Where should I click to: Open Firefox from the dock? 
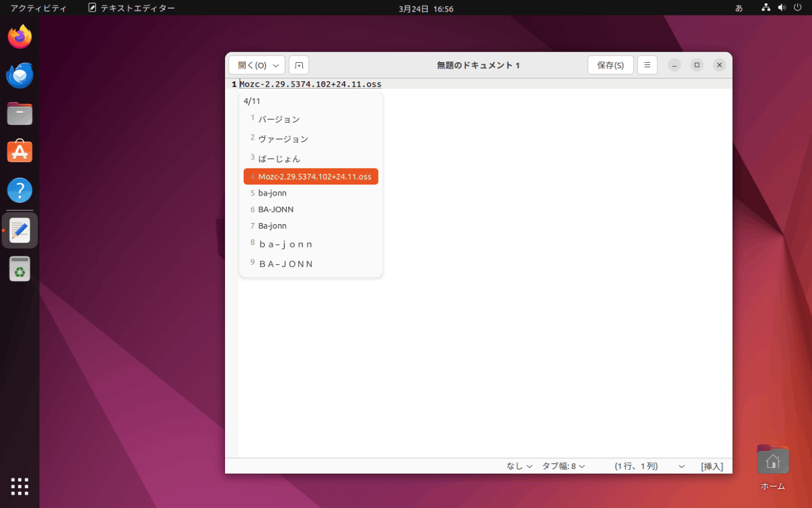click(x=20, y=37)
